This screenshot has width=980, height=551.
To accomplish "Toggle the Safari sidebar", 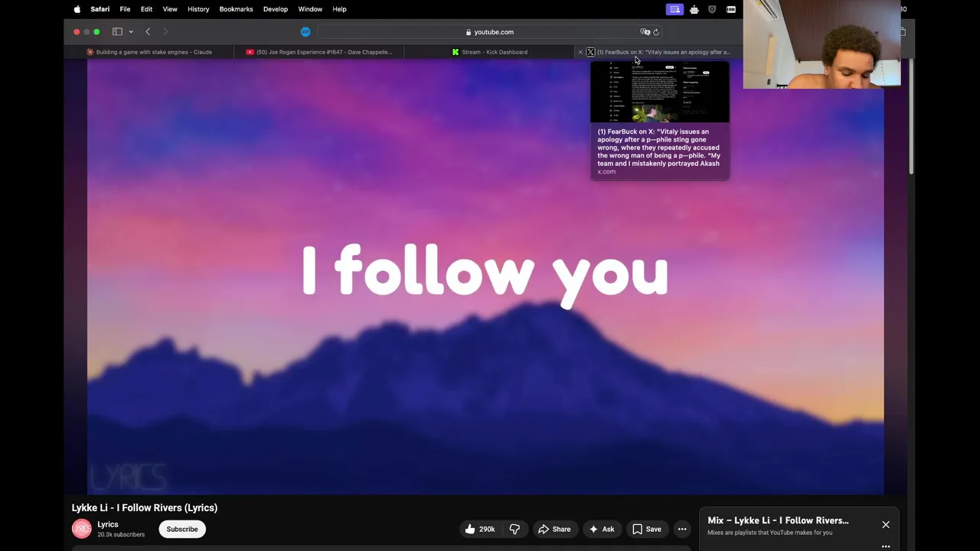I will [117, 31].
